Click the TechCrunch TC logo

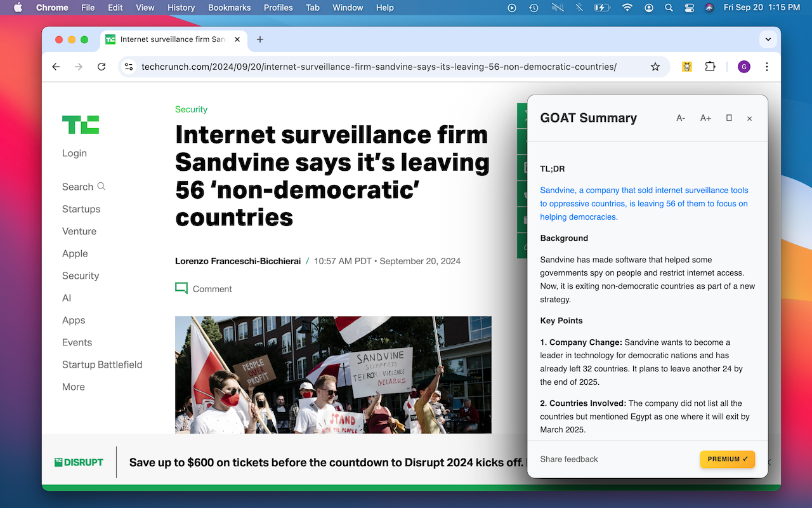(81, 124)
